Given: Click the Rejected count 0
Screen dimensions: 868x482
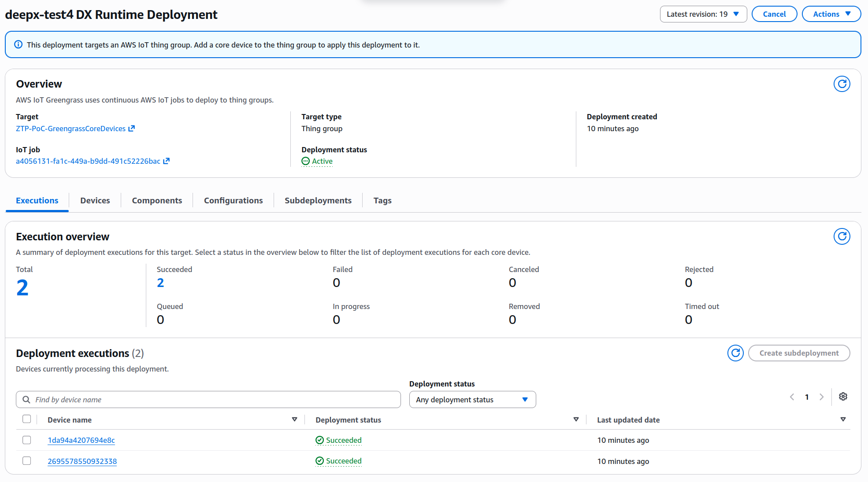Looking at the screenshot, I should 689,283.
